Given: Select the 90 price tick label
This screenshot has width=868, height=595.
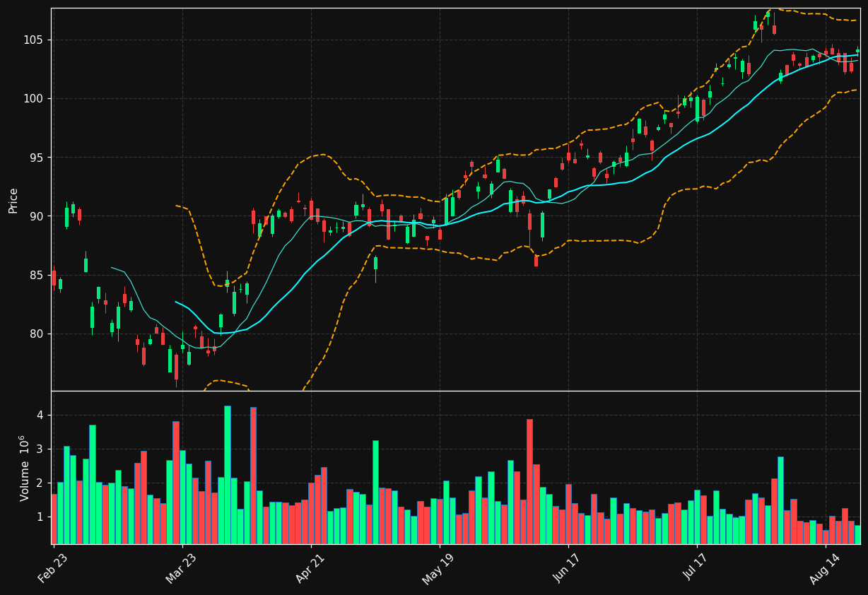Looking at the screenshot, I should coord(37,216).
